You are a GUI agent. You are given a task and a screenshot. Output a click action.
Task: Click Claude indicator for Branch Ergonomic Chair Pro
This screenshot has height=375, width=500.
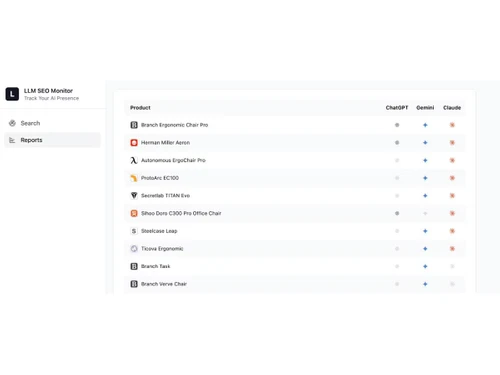click(x=452, y=125)
